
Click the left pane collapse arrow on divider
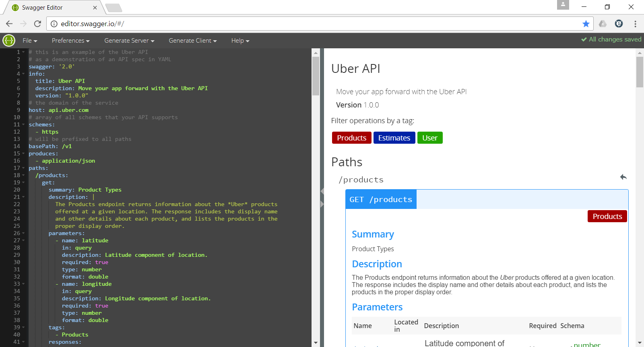point(322,192)
